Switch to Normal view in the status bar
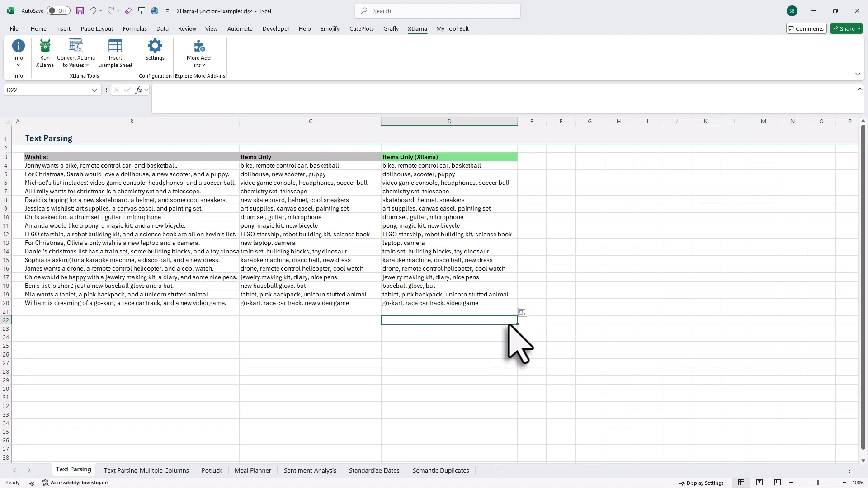Screen dimensions: 868x488 click(741, 483)
